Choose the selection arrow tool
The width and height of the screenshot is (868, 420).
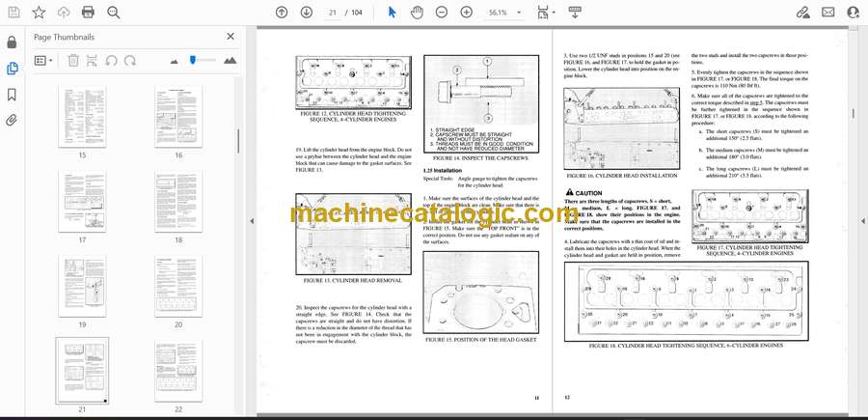[392, 13]
